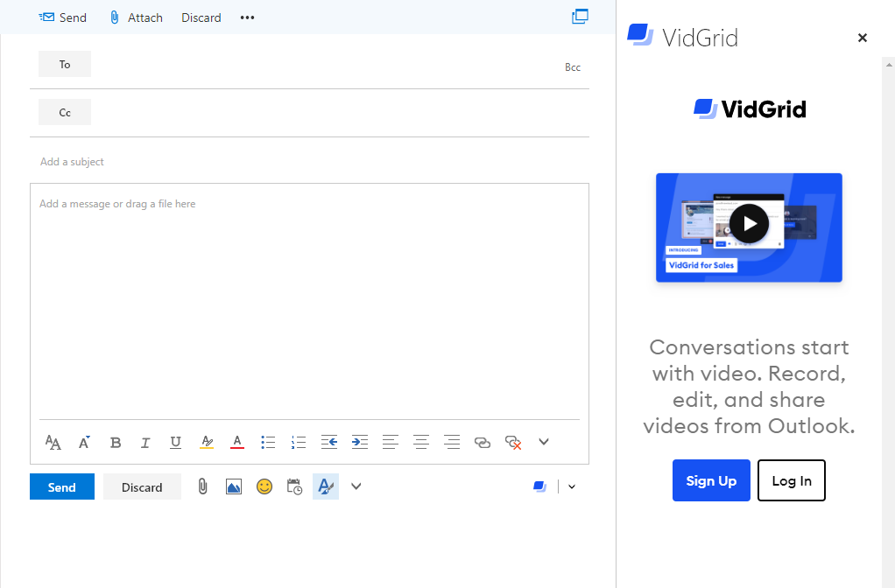The width and height of the screenshot is (895, 588).
Task: Click the gray Discard button at the bottom
Action: coord(142,486)
